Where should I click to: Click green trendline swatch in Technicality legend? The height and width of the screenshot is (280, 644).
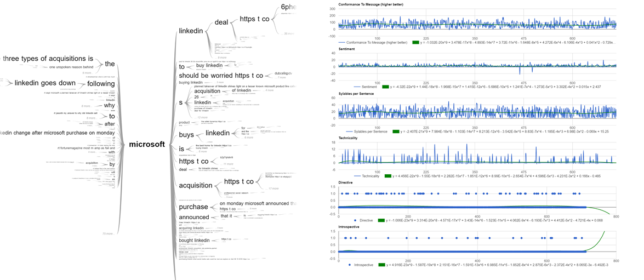pos(387,176)
